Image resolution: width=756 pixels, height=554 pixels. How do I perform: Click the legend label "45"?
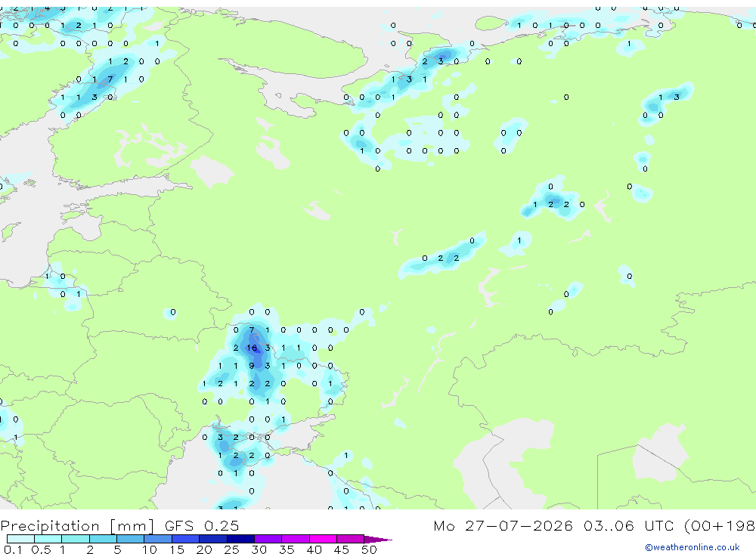[x=342, y=549]
